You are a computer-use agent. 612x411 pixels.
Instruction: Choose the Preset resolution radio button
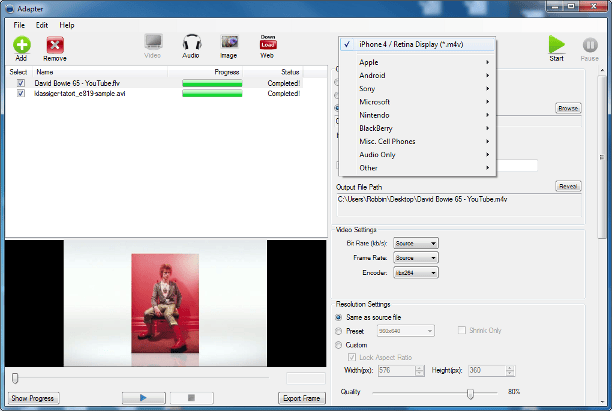338,331
